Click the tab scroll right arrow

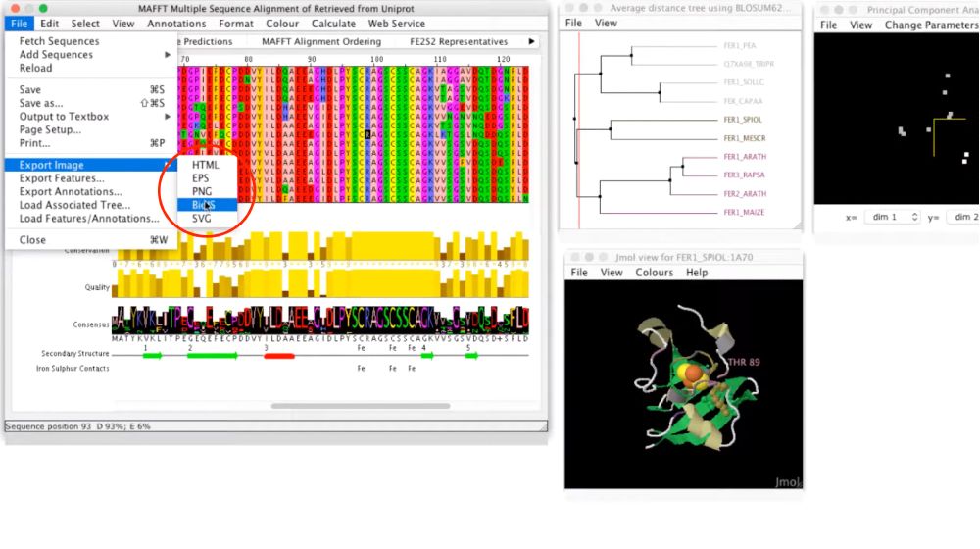(531, 41)
